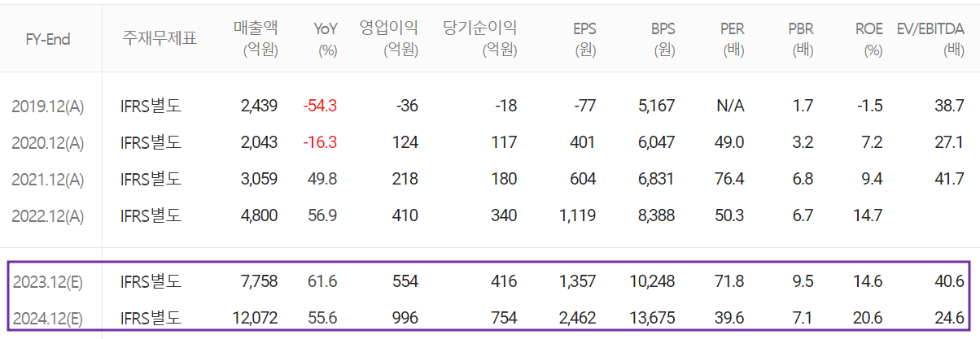This screenshot has height=339, width=980.
Task: Click 2023 operating profit value 554
Action: click(x=405, y=282)
